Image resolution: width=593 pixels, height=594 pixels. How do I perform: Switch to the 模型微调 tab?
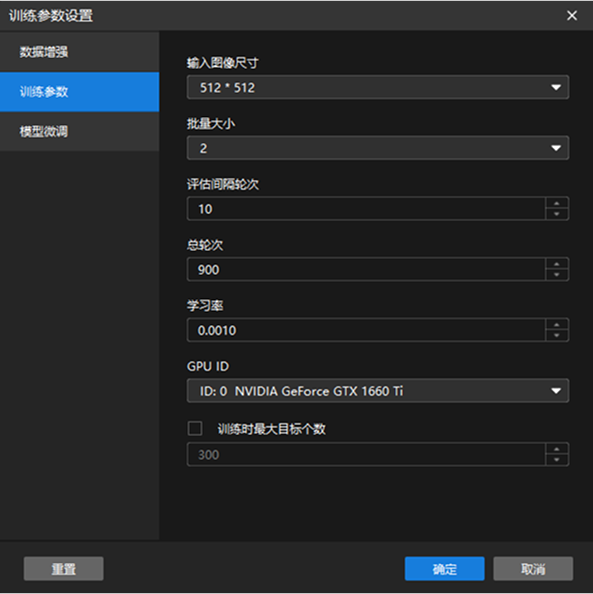(79, 132)
